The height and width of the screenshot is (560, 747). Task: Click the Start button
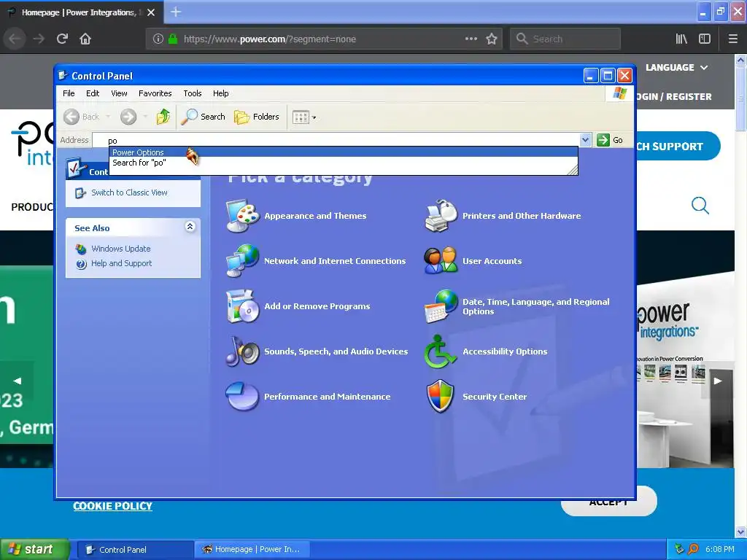click(35, 549)
